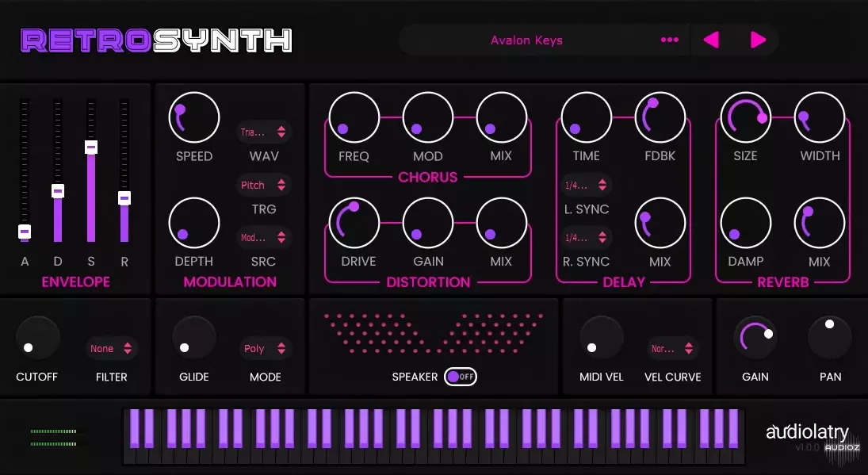Click the PAN knob
Image resolution: width=868 pixels, height=475 pixels.
pos(830,339)
